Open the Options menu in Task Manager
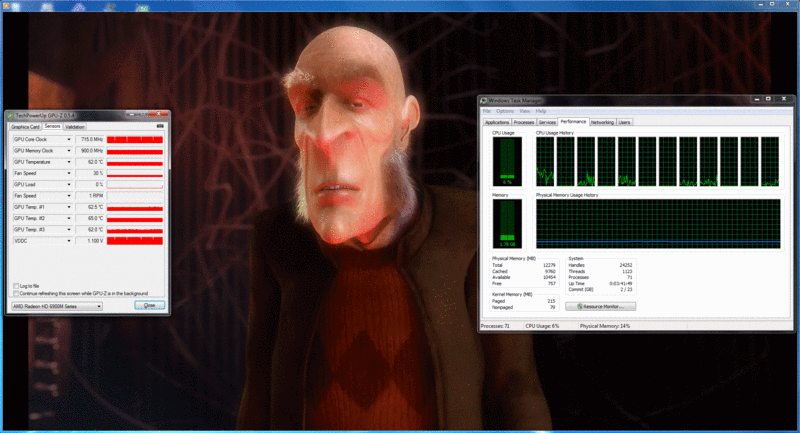Image resolution: width=800 pixels, height=433 pixels. point(505,111)
